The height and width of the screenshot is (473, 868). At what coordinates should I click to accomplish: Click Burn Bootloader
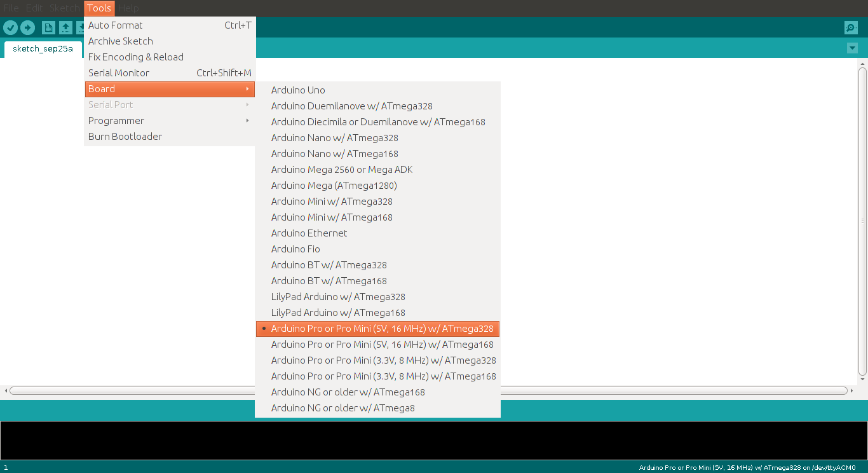tap(125, 136)
